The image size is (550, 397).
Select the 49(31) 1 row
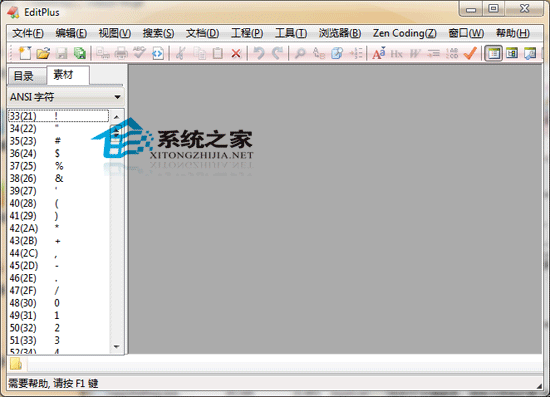coord(58,316)
